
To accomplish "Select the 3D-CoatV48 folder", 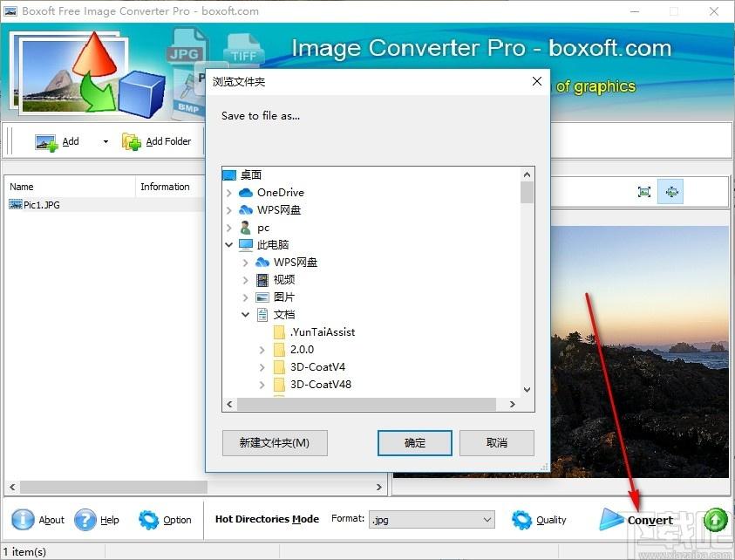I will (x=321, y=385).
